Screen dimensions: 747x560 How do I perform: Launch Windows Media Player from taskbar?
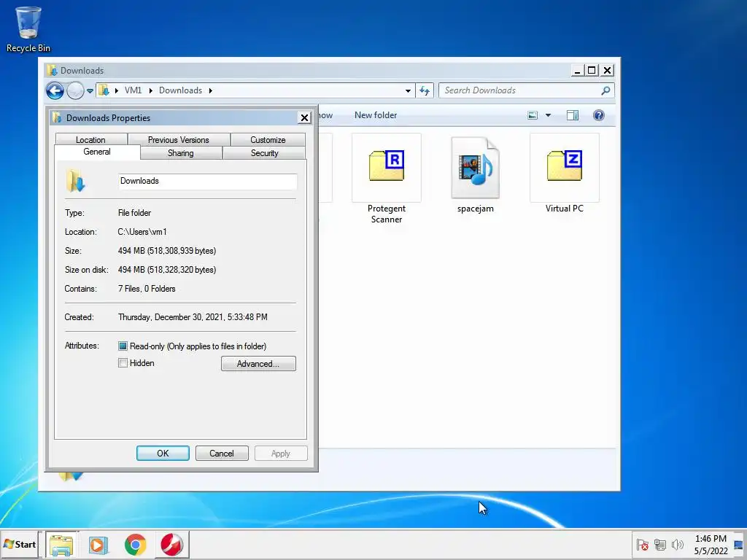[x=98, y=545]
